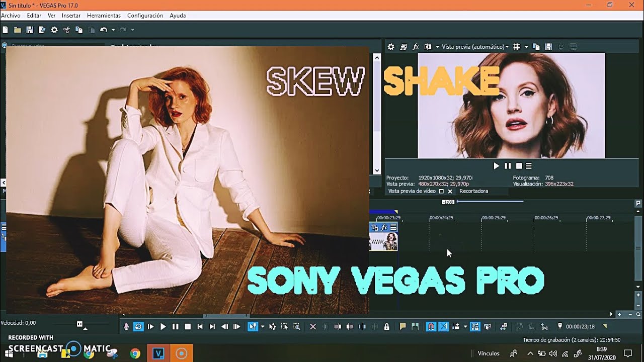Toggle split screen view in preview
Viewport: 644px width, 362px height.
[x=428, y=47]
